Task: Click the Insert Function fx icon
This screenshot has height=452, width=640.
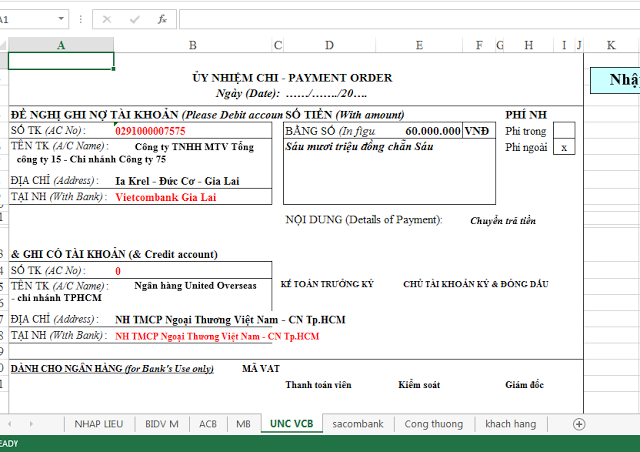Action: [x=162, y=19]
